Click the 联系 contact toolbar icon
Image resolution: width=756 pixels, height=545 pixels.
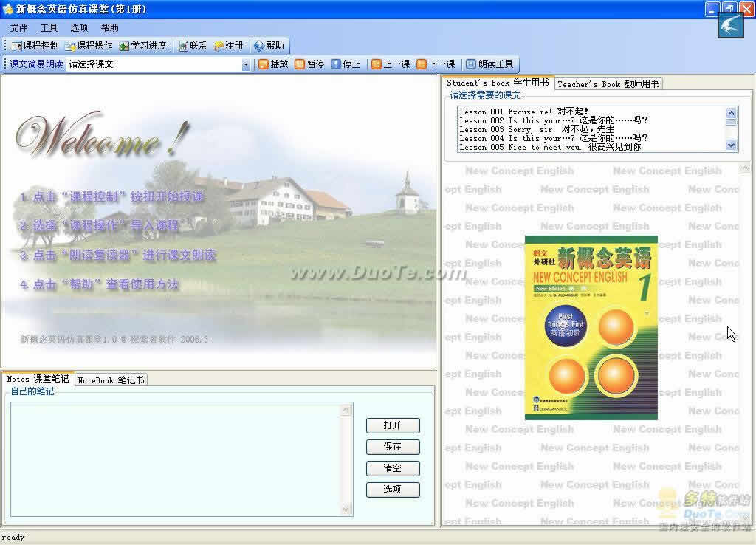(193, 46)
